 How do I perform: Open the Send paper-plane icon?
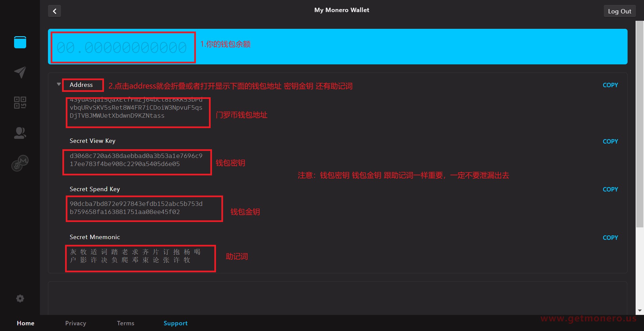(x=20, y=72)
